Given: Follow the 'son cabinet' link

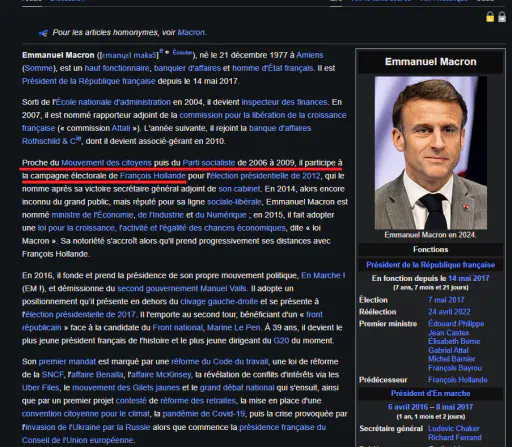Looking at the screenshot, I should (239, 189).
